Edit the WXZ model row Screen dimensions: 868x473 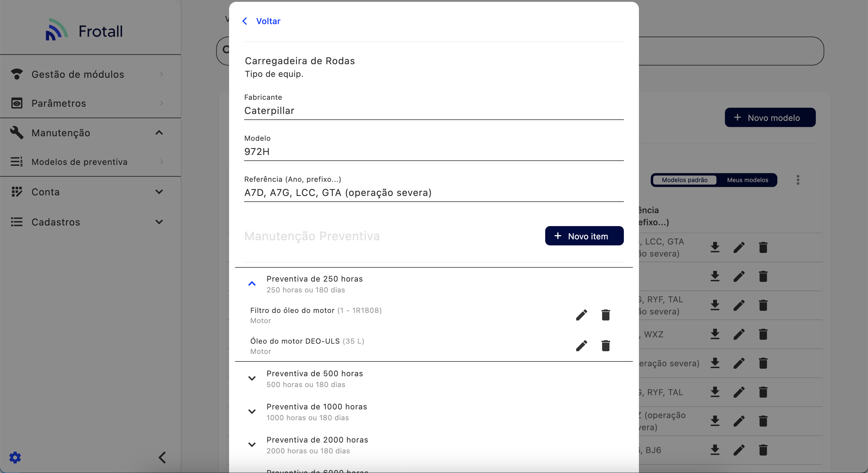tap(739, 334)
